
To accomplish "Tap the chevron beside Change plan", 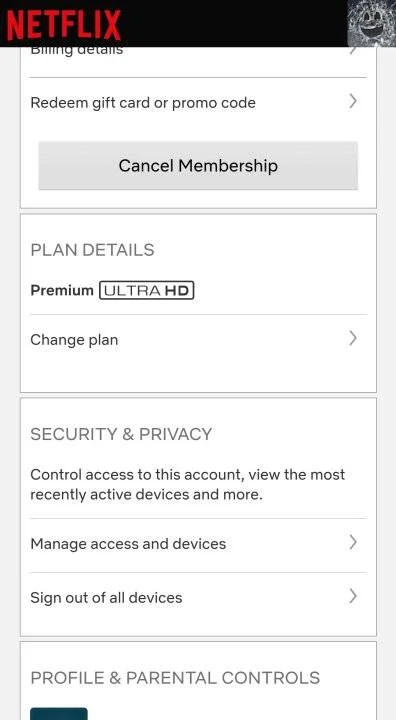I will point(353,338).
